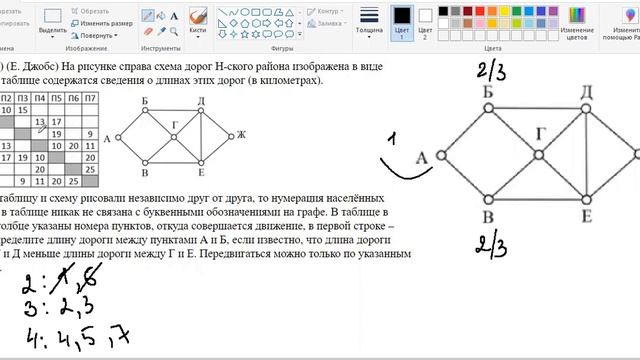
Task: Click vertex А on the large graph
Action: tap(441, 155)
